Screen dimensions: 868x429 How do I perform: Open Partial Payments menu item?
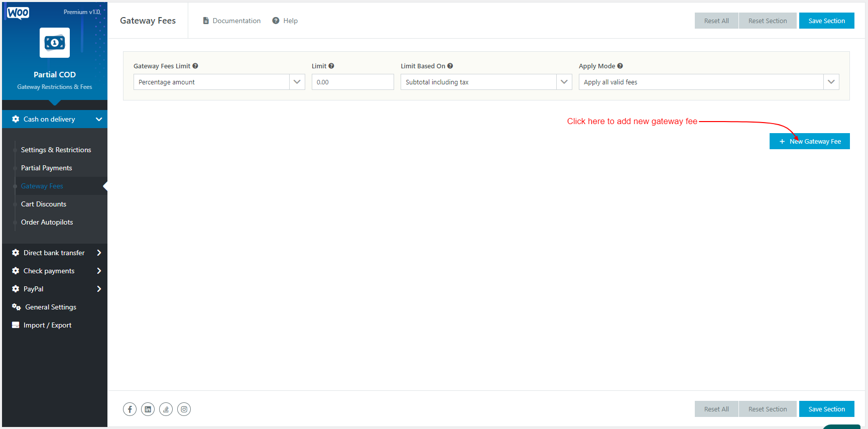click(x=47, y=168)
